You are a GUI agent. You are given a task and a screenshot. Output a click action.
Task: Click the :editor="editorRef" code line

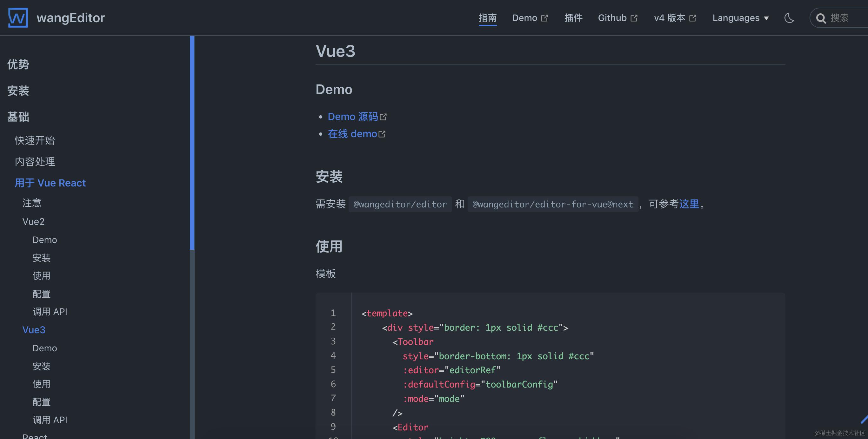tap(451, 370)
